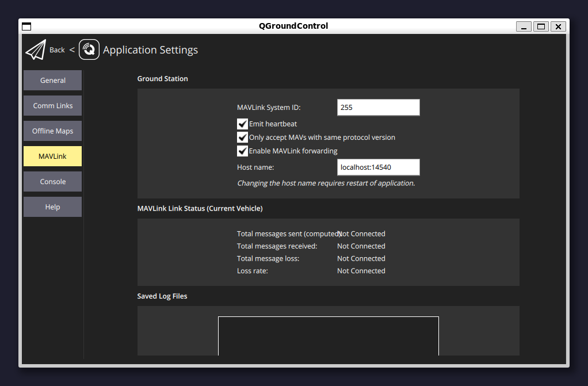Switch to Offline Maps tab
Viewport: 588px width, 386px height.
52,131
